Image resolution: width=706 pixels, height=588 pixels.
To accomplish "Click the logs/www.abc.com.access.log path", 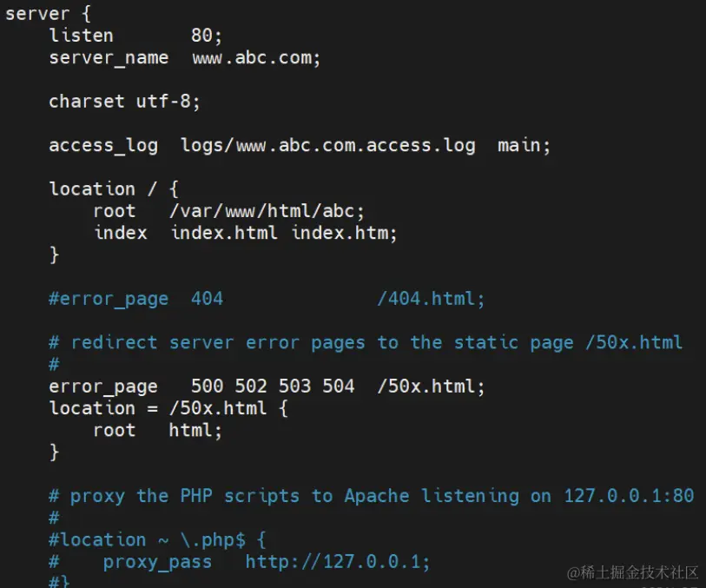I will (x=327, y=146).
